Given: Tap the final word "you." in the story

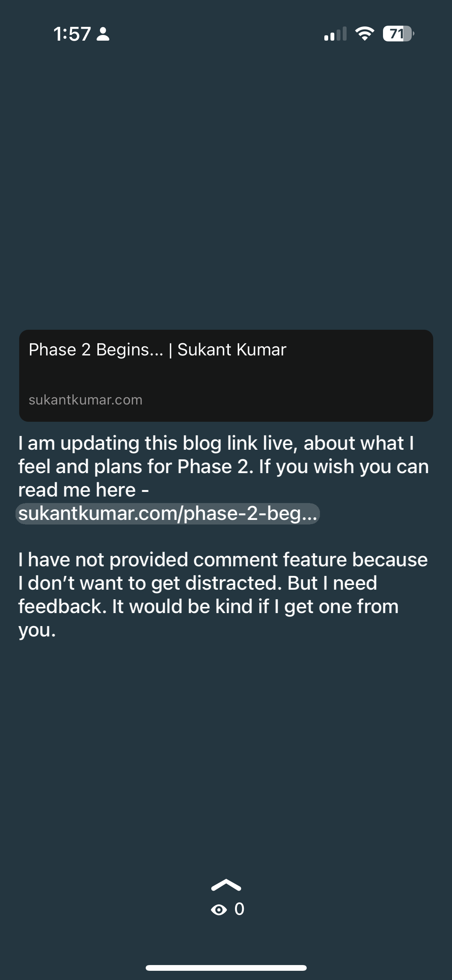Looking at the screenshot, I should coord(37,630).
